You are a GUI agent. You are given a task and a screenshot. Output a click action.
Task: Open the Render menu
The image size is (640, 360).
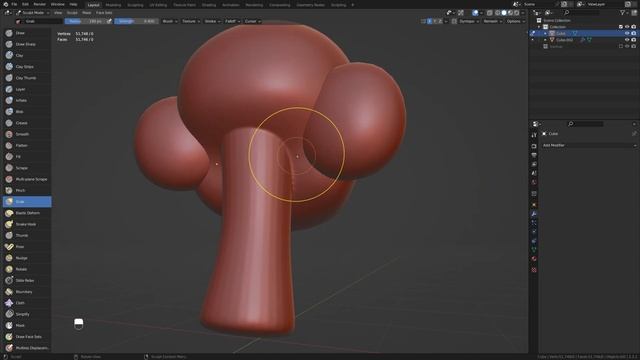click(x=40, y=4)
